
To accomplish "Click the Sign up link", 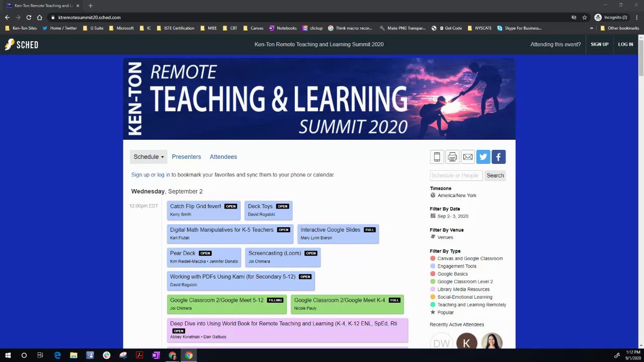I will click(x=140, y=174).
